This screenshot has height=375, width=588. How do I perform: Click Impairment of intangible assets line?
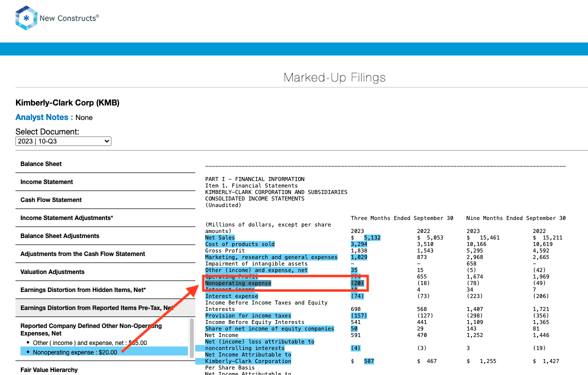pos(256,263)
